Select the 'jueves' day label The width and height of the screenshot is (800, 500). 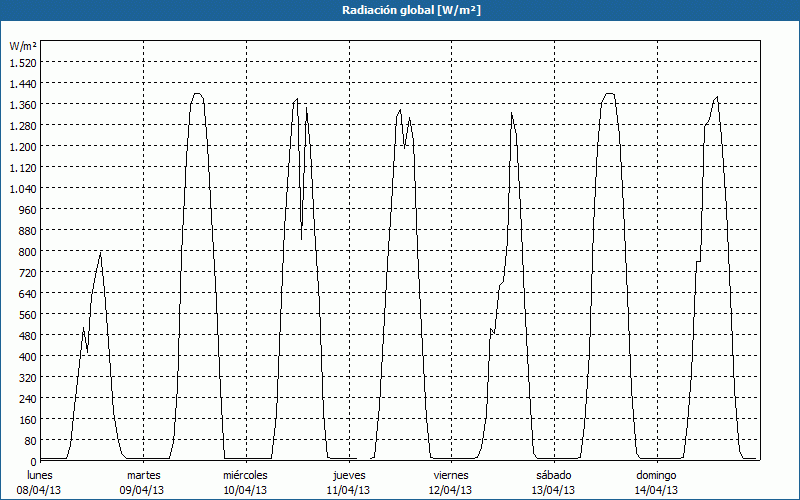pos(348,475)
